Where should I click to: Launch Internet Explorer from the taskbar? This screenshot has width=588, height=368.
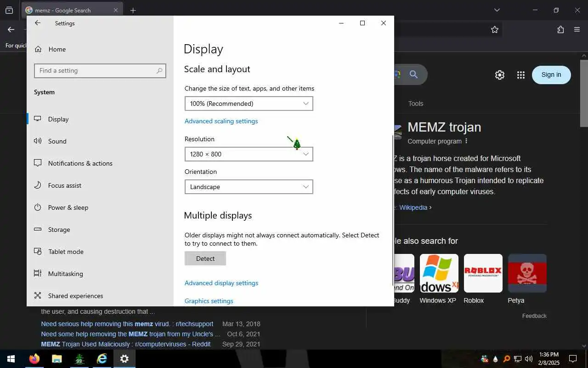pos(102,359)
